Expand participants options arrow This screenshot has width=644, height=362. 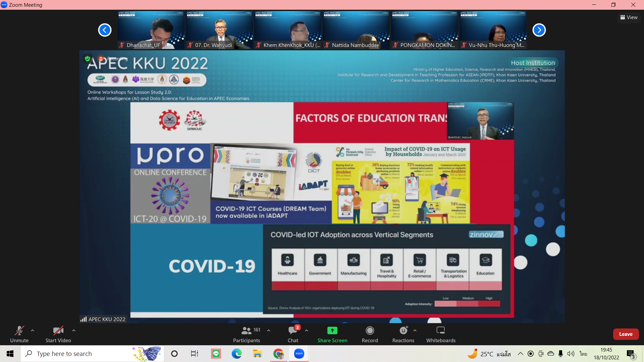pyautogui.click(x=269, y=330)
